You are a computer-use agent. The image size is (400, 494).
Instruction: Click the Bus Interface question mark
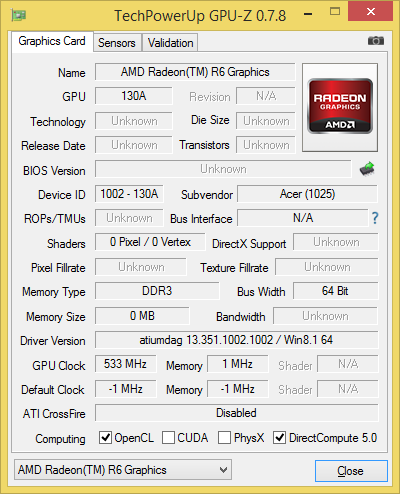coord(375,218)
